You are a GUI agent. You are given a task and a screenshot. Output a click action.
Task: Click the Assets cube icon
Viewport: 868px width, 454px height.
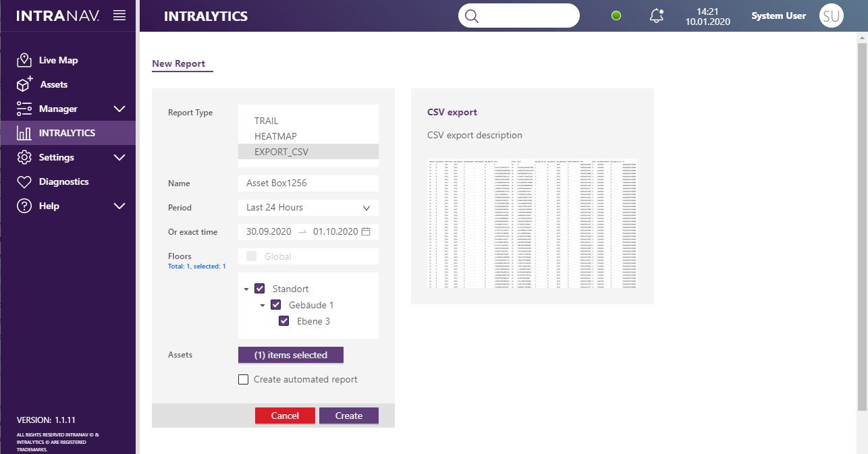(24, 84)
